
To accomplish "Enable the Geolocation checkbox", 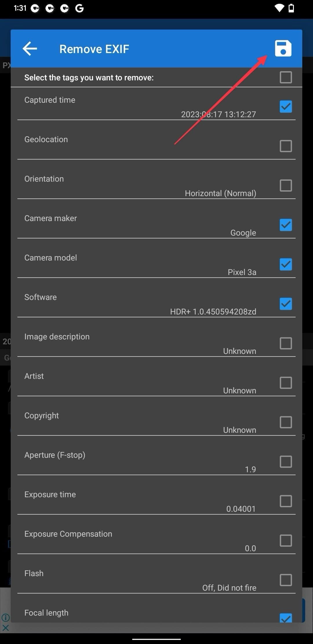I will pyautogui.click(x=285, y=146).
